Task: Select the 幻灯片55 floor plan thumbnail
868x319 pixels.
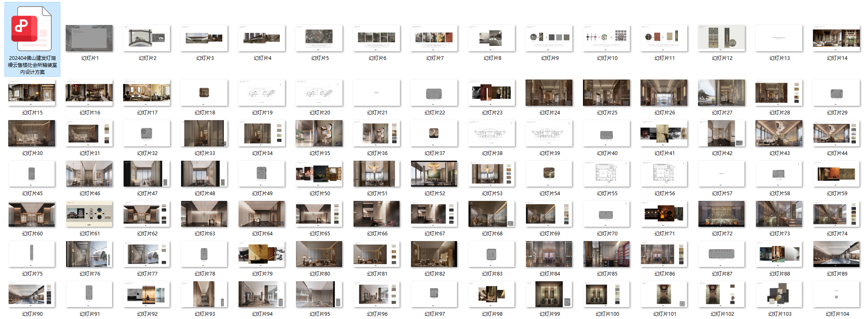Action: [606, 173]
